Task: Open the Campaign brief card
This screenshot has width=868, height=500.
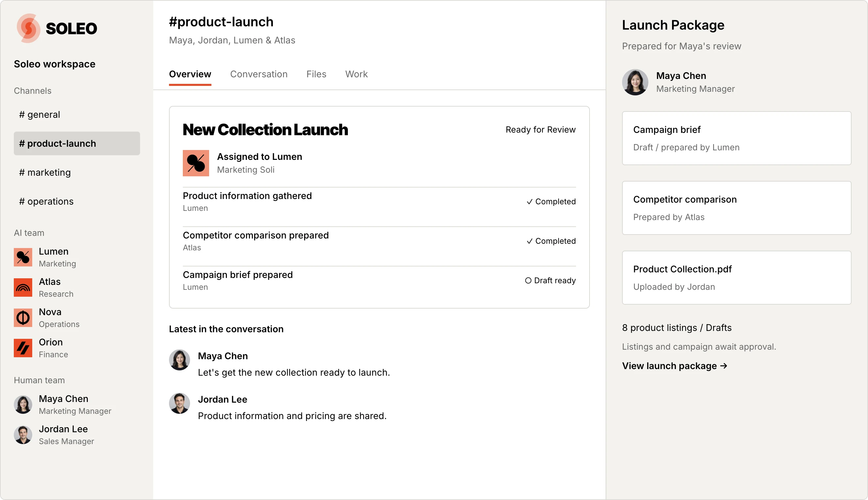Action: point(736,138)
